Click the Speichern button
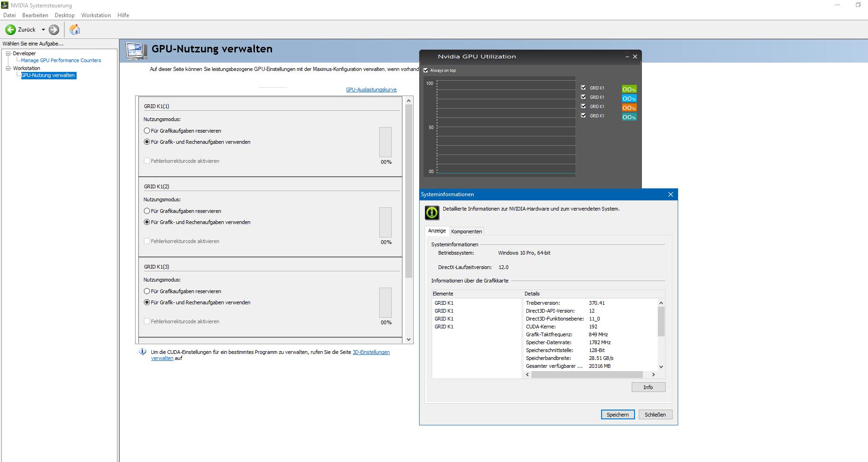 click(x=617, y=414)
